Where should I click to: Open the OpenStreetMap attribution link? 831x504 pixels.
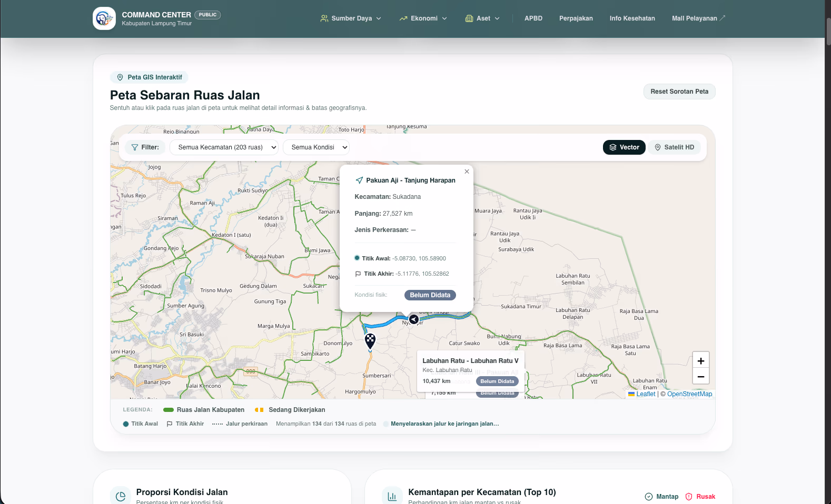pyautogui.click(x=689, y=394)
